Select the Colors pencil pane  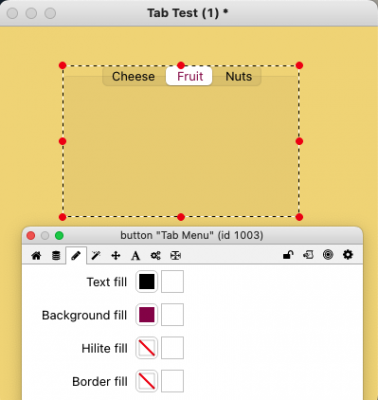pos(76,256)
